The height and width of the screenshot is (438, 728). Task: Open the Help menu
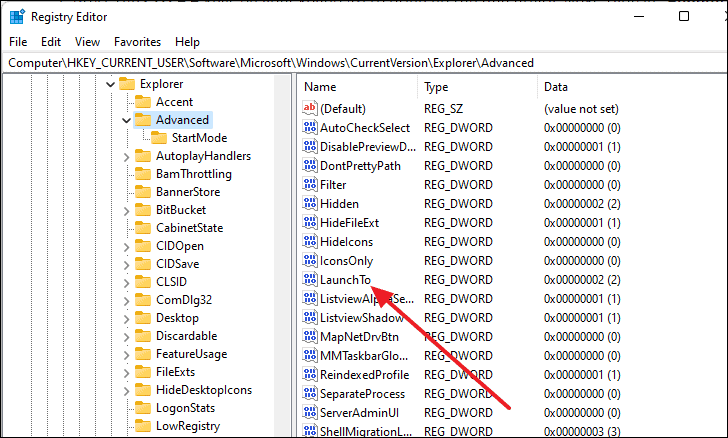pos(187,42)
